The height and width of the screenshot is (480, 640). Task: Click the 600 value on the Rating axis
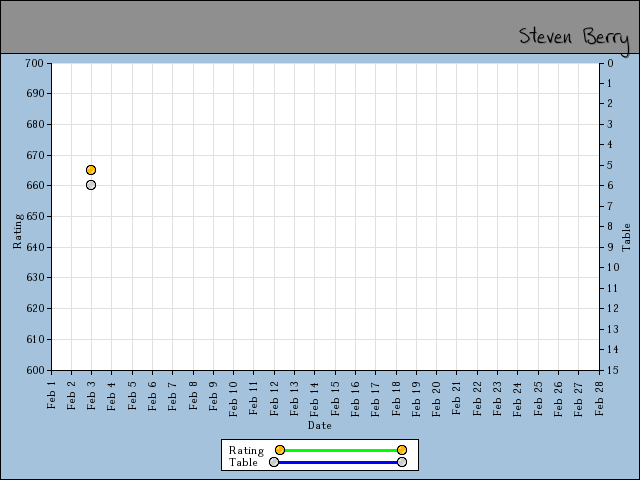[x=34, y=370]
